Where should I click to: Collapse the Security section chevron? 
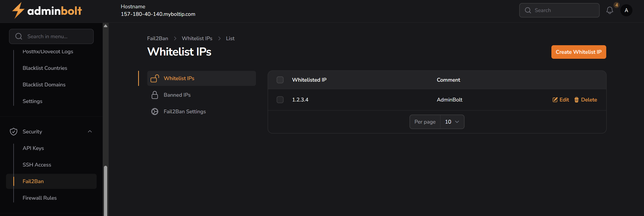tap(90, 131)
